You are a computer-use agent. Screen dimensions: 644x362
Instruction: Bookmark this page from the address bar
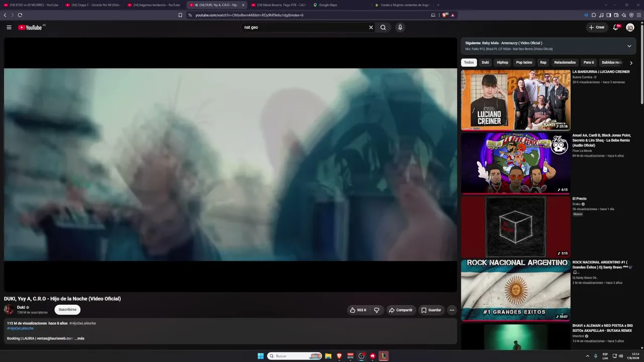click(180, 15)
